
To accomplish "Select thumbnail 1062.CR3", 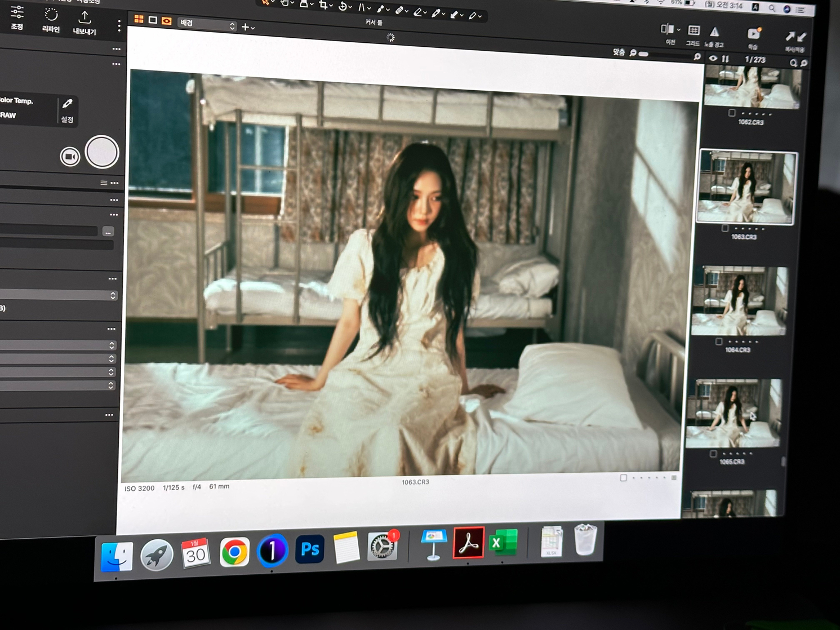I will click(752, 87).
